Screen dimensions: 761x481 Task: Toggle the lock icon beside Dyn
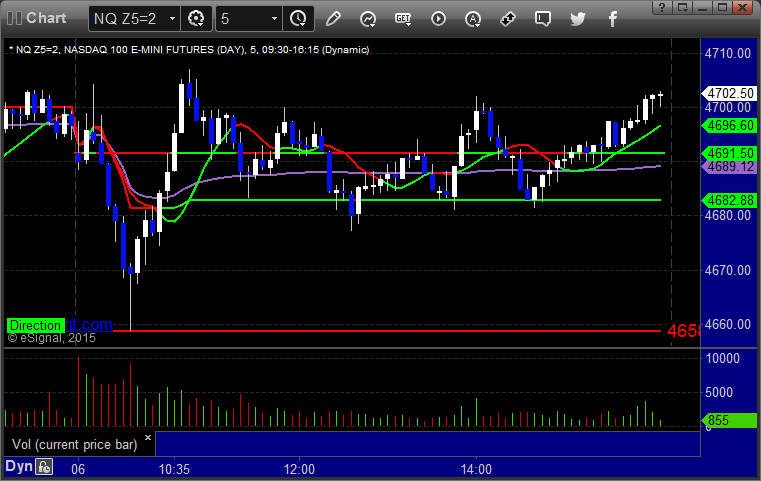44,467
